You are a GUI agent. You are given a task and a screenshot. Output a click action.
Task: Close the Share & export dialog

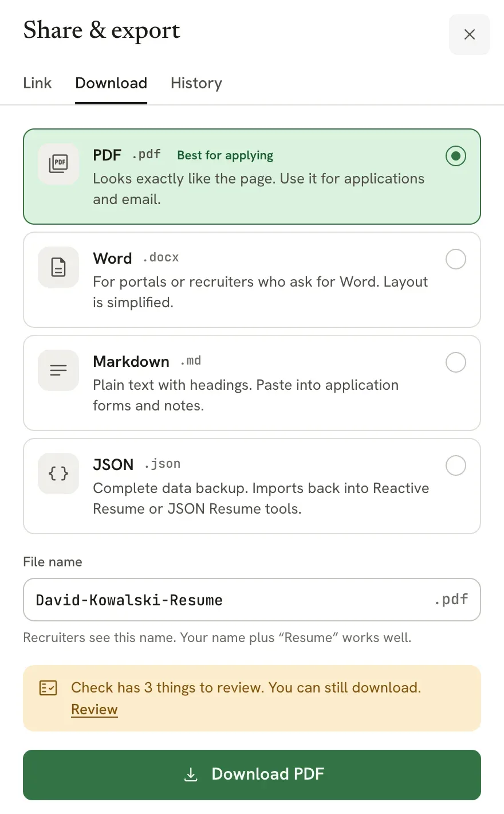coord(470,34)
